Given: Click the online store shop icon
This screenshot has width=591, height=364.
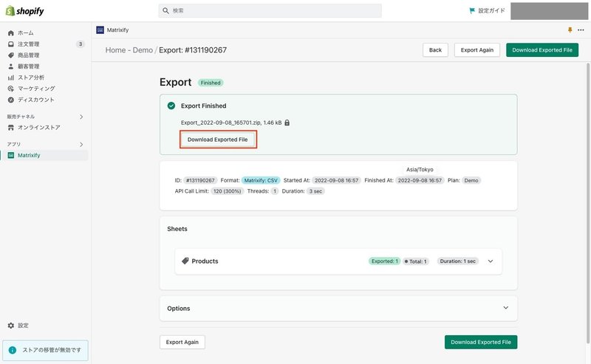Looking at the screenshot, I should pyautogui.click(x=11, y=128).
